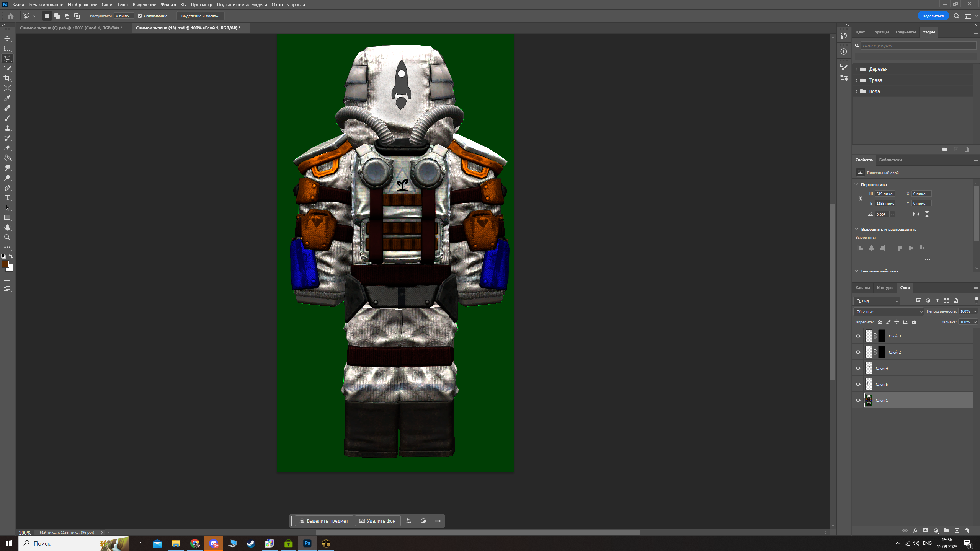Select the Quick Selection tool
Image resolution: width=980 pixels, height=551 pixels.
pos(7,68)
